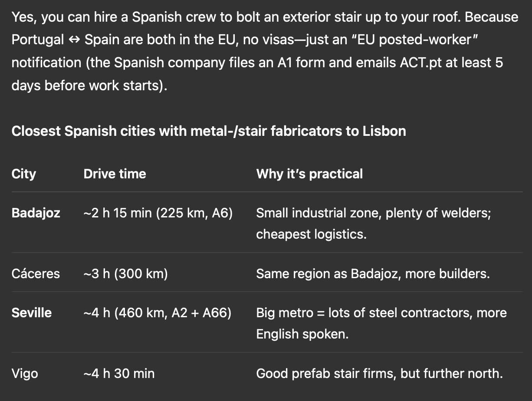Click the ~4 h 30 min cell
This screenshot has width=532, height=401.
(119, 374)
